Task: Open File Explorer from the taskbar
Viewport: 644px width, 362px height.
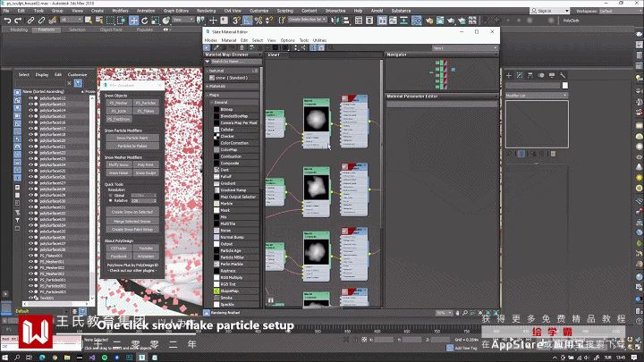Action: [x=67, y=358]
